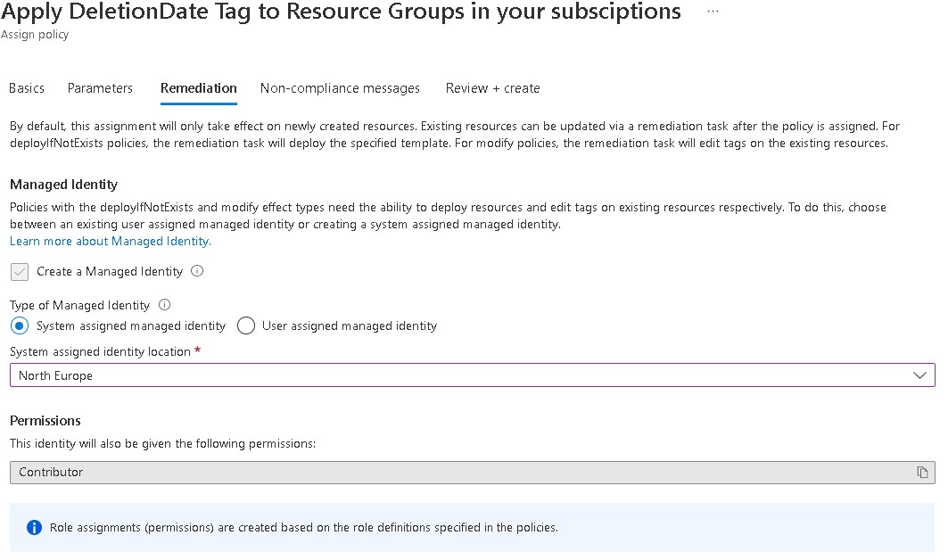Click inside the Contributor permissions field
Screen dimensions: 948x560
pyautogui.click(x=446, y=473)
